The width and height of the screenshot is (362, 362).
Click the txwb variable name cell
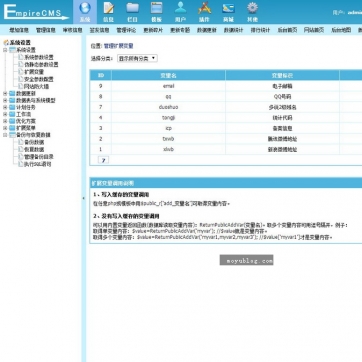tap(168, 139)
